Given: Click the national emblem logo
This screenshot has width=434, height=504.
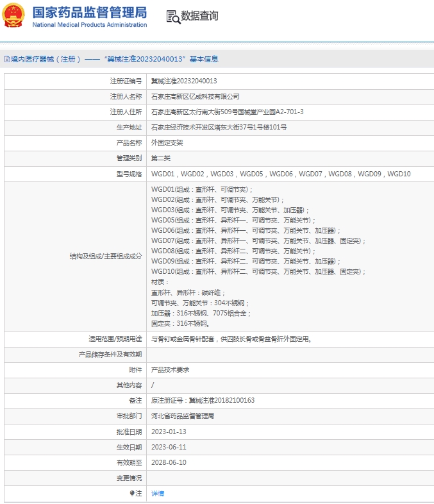Looking at the screenshot, I should [x=13, y=15].
